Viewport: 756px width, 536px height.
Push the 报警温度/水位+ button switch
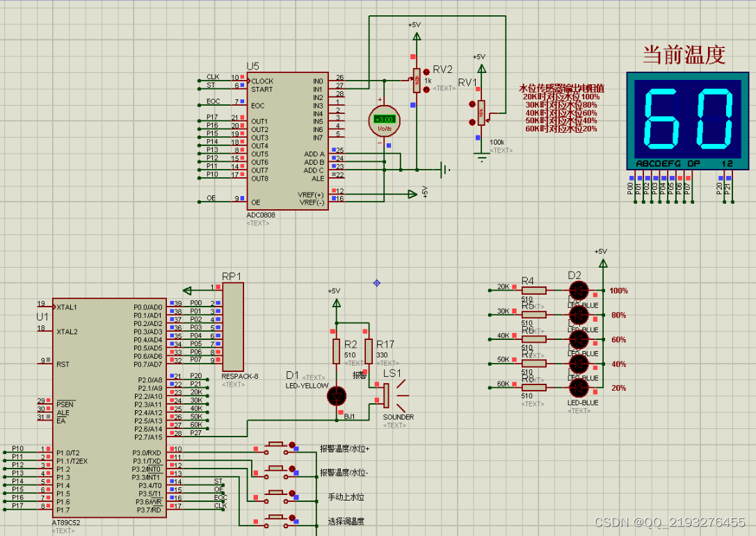click(x=276, y=448)
